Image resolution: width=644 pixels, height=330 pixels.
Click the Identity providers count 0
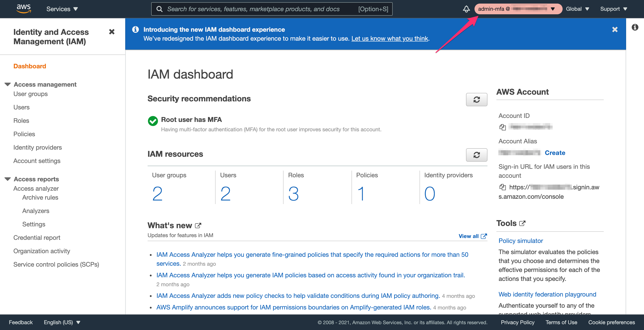coord(430,194)
